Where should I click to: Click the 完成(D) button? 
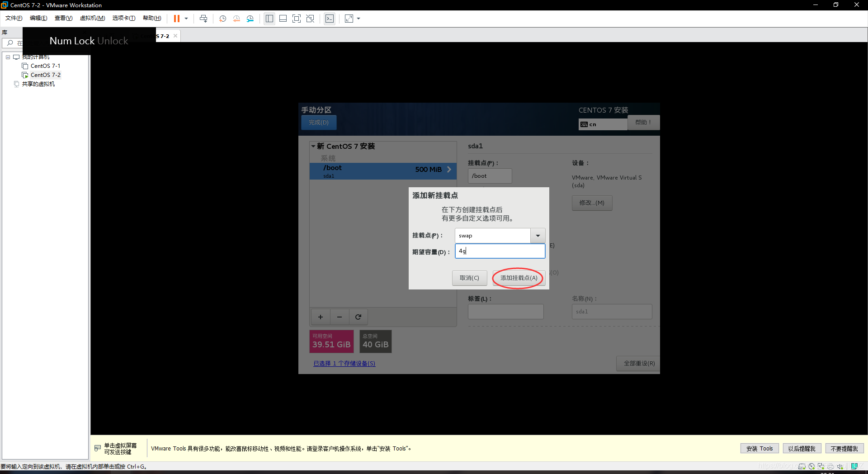[319, 123]
